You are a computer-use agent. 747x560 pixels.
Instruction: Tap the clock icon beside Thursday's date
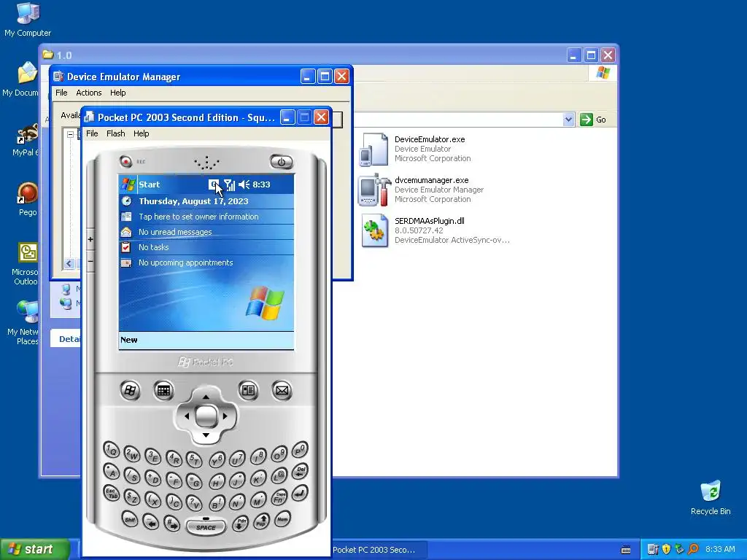pos(126,201)
